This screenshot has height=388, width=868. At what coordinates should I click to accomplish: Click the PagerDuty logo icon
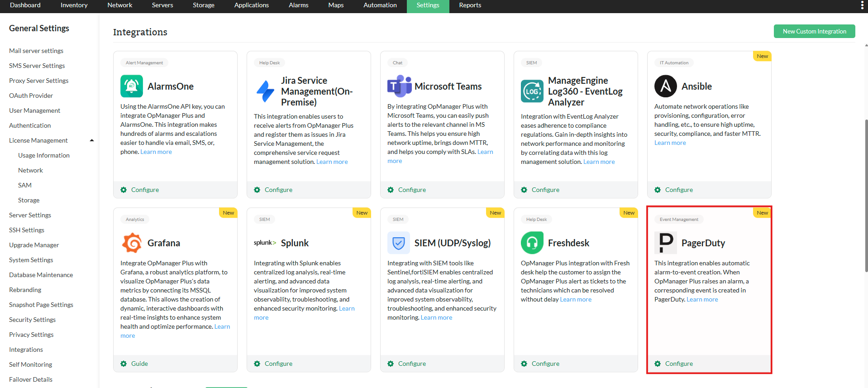665,243
